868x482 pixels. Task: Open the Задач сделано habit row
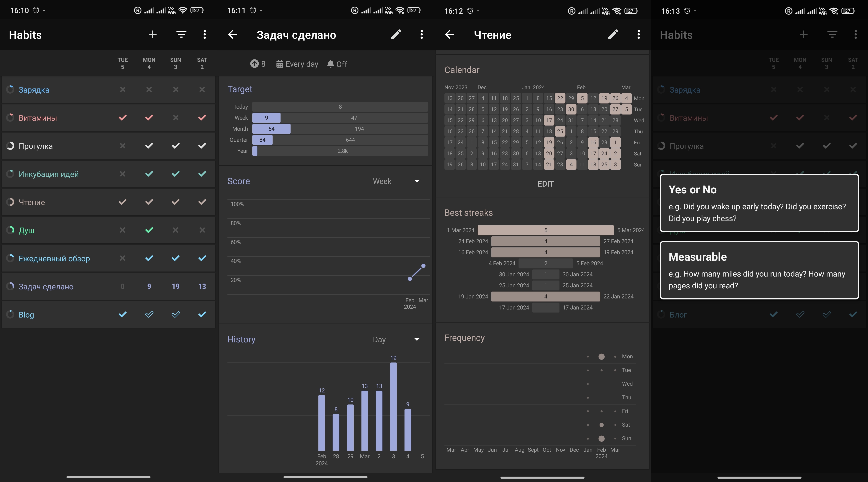108,287
